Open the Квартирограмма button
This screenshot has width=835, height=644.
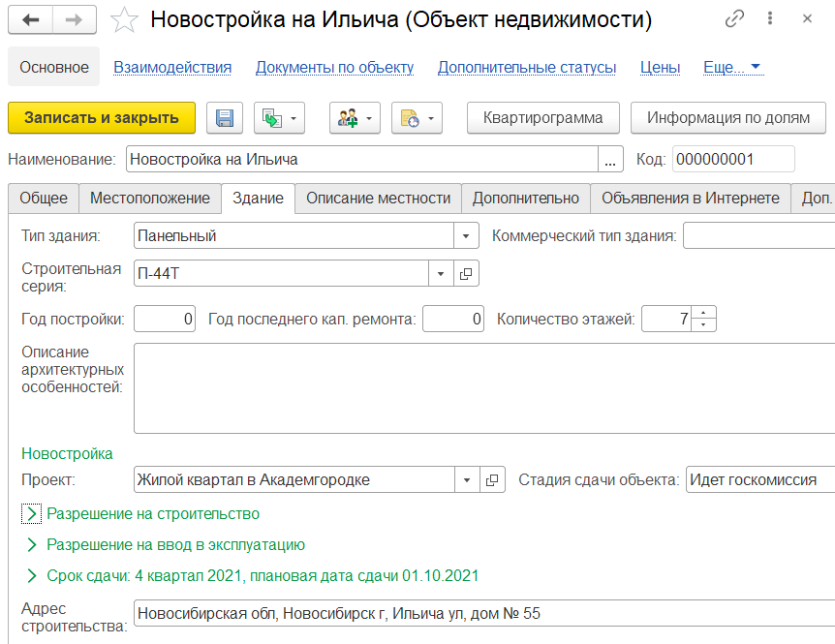[541, 118]
